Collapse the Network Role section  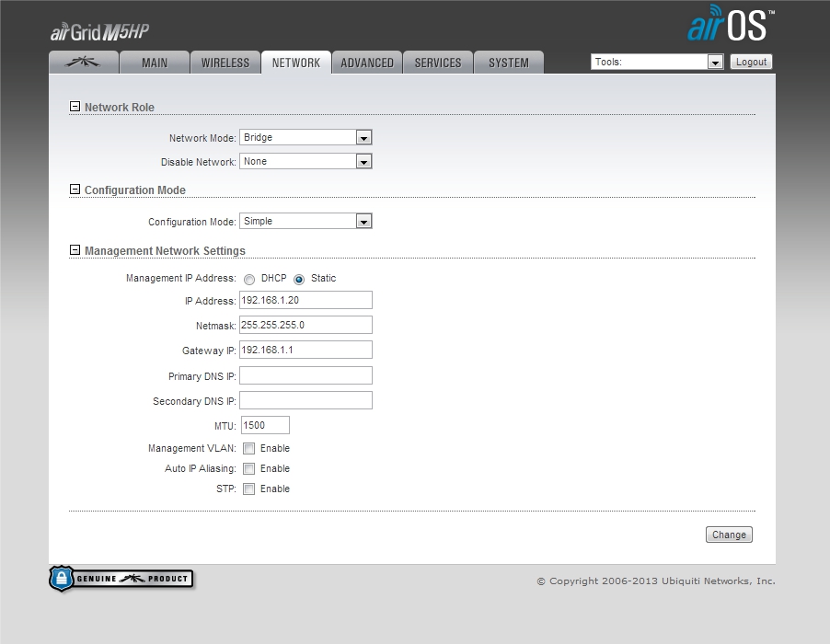point(75,107)
